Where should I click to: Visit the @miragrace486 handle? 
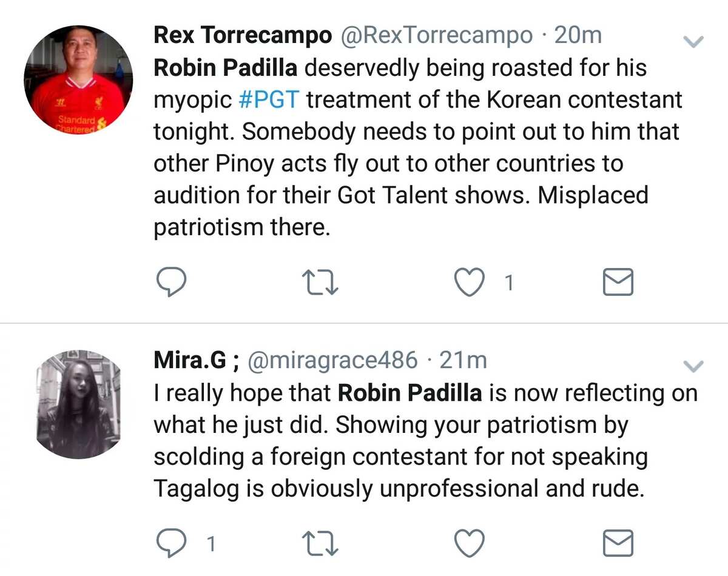click(x=332, y=361)
